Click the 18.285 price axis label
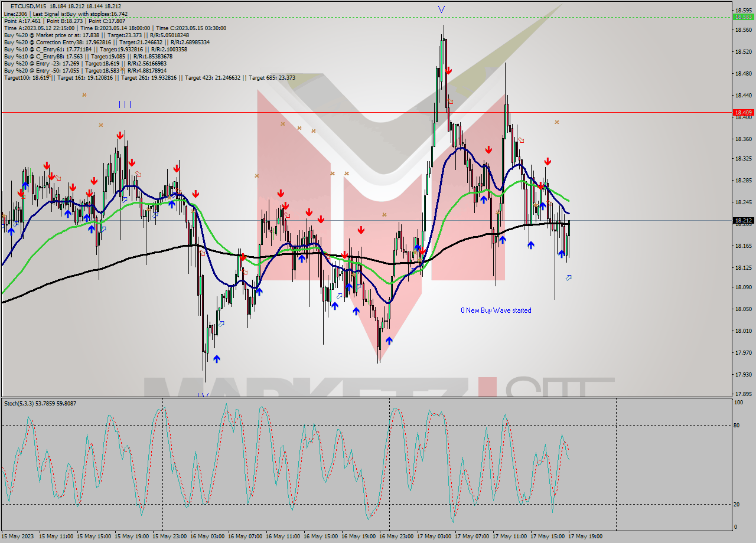 (x=743, y=181)
